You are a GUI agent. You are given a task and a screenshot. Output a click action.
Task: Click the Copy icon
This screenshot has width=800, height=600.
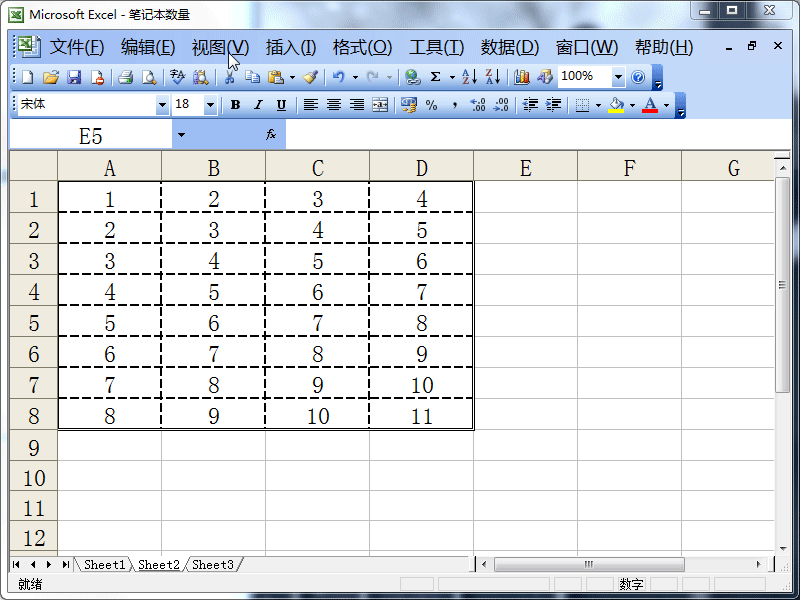click(253, 77)
